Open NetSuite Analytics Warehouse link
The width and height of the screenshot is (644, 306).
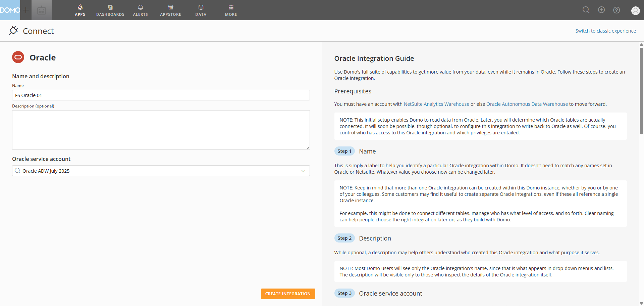pos(436,104)
